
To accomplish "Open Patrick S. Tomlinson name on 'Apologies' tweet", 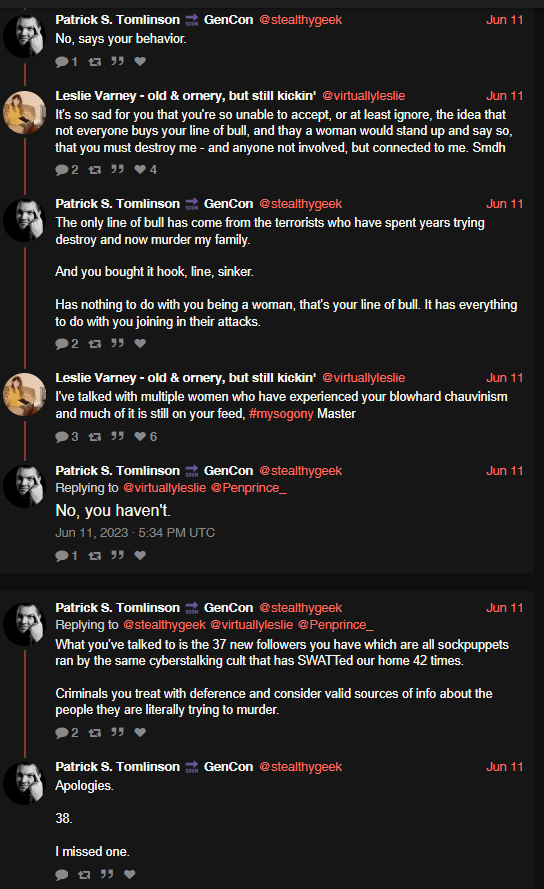I will tap(117, 767).
